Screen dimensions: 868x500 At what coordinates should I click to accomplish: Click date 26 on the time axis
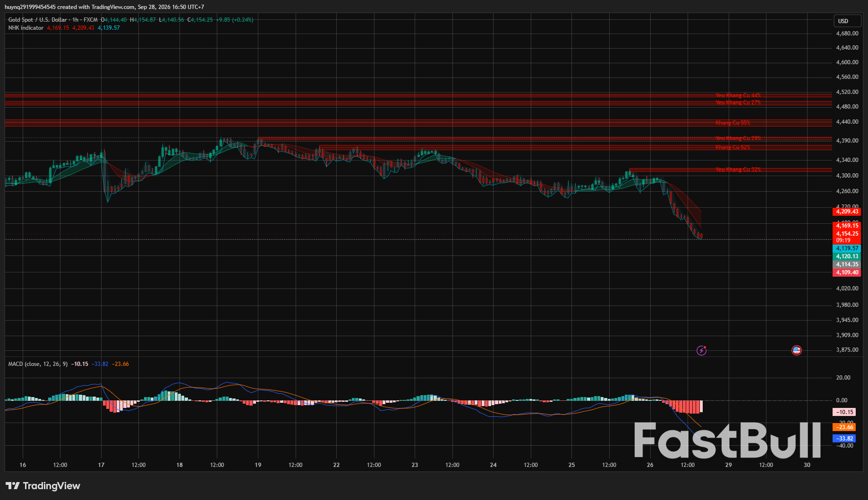tap(650, 465)
